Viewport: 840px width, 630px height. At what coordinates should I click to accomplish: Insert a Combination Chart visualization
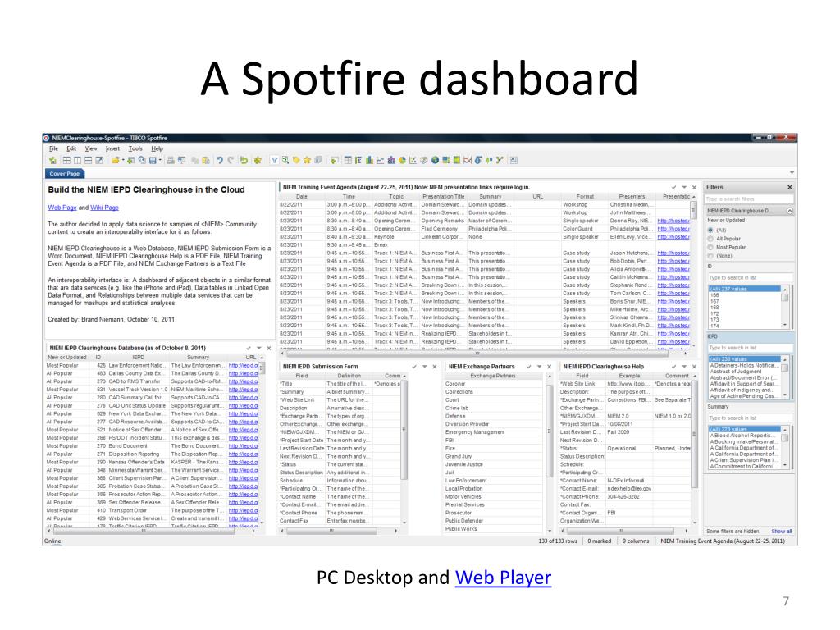(391, 160)
